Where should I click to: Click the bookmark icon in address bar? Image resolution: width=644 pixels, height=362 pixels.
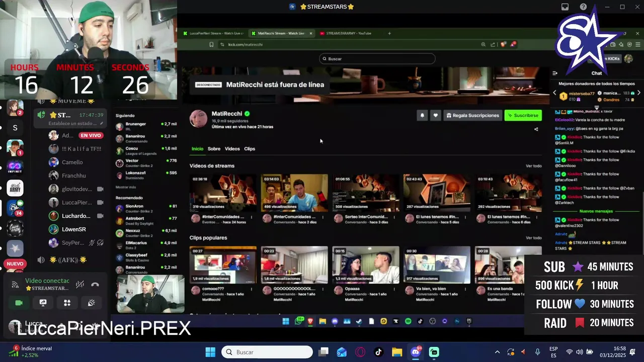point(211,44)
